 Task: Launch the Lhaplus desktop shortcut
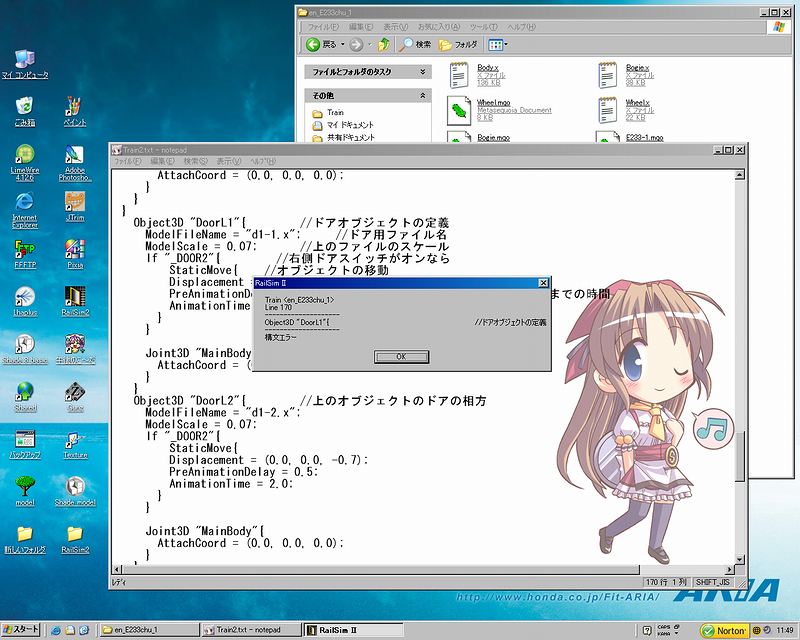(24, 302)
